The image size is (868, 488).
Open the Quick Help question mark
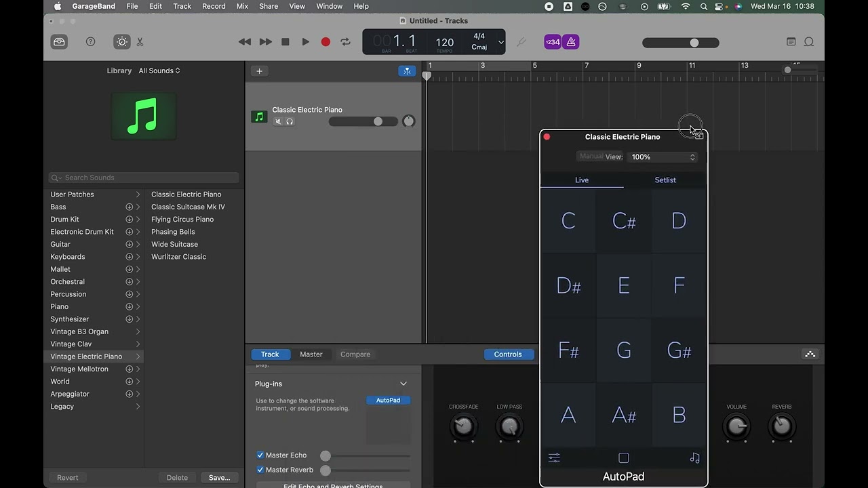point(90,42)
